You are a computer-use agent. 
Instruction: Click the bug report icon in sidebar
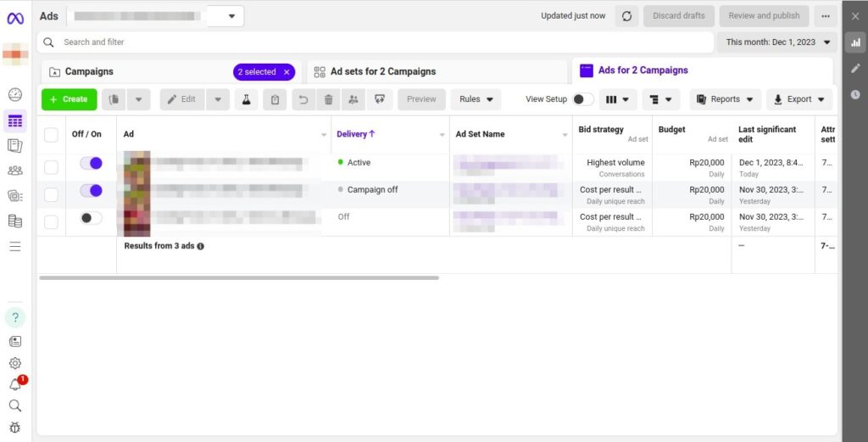[x=15, y=428]
